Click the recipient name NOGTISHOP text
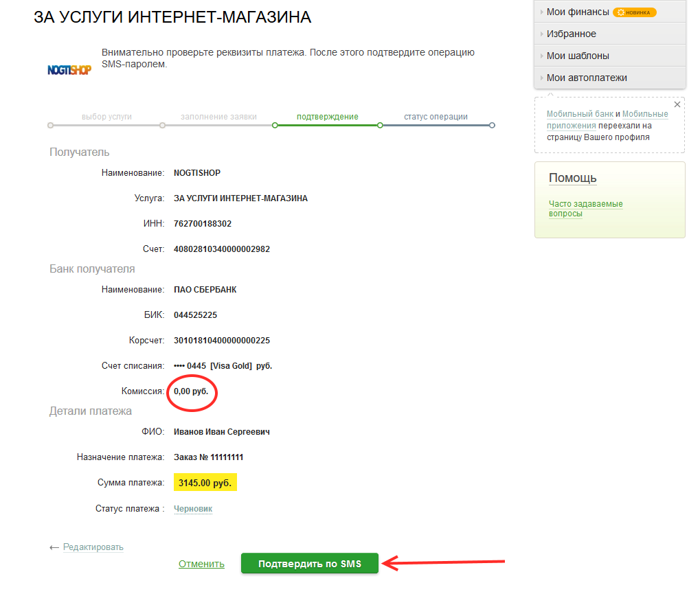This screenshot has height=594, width=700. coord(197,173)
